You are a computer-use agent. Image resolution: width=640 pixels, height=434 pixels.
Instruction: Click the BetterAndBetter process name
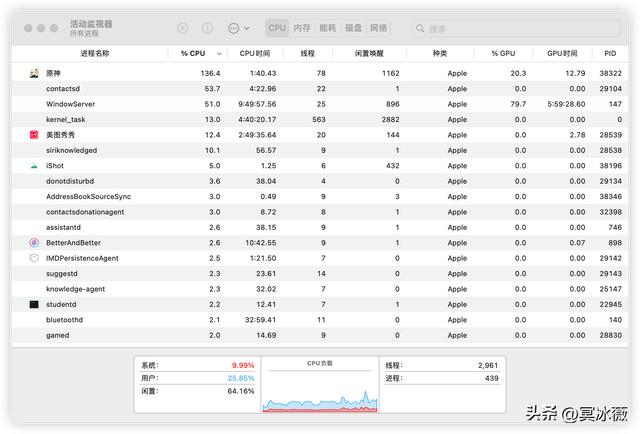[x=73, y=243]
